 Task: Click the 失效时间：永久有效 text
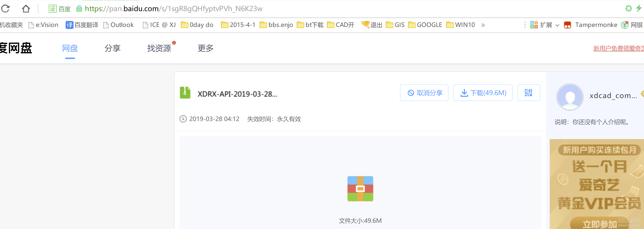(274, 119)
